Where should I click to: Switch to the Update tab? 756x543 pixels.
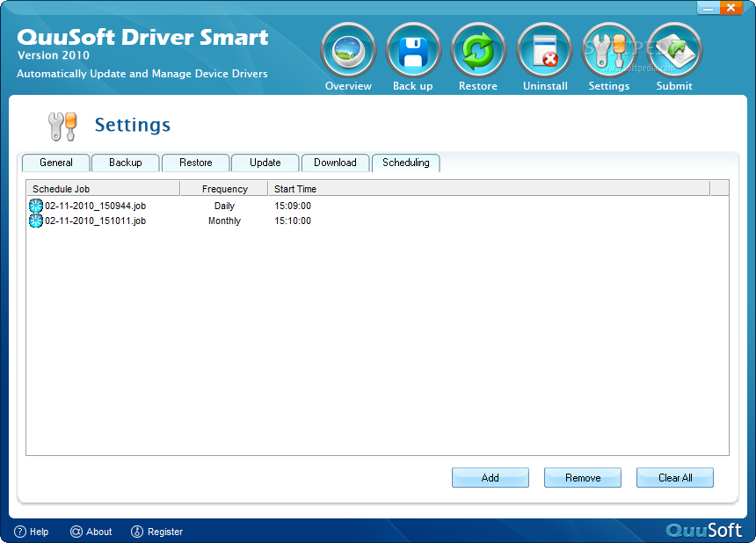tap(265, 163)
